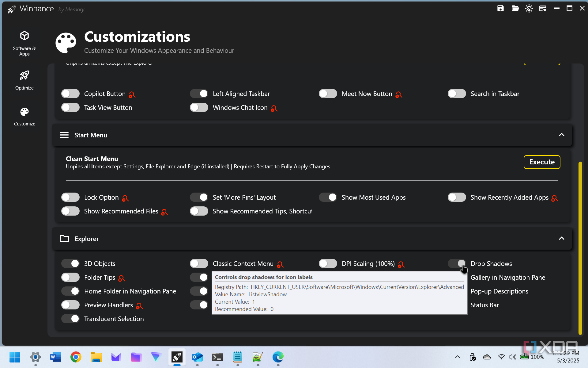Click the save configuration icon in title bar
This screenshot has height=368, width=588.
(x=500, y=8)
